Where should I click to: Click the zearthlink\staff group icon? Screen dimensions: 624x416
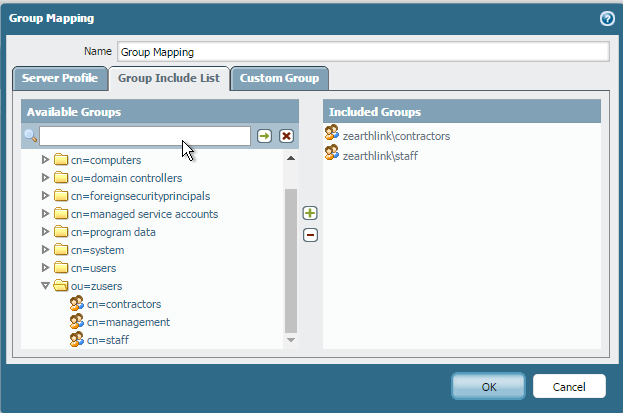[332, 152]
